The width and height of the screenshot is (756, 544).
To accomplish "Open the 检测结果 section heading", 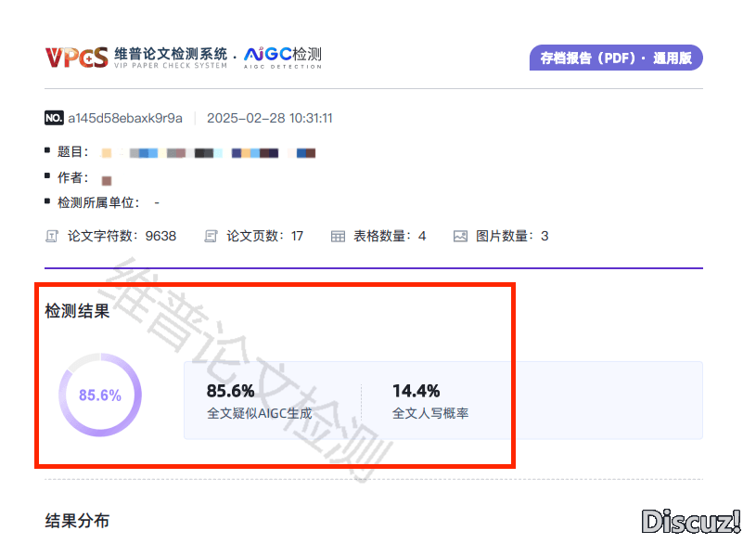I will [x=78, y=311].
